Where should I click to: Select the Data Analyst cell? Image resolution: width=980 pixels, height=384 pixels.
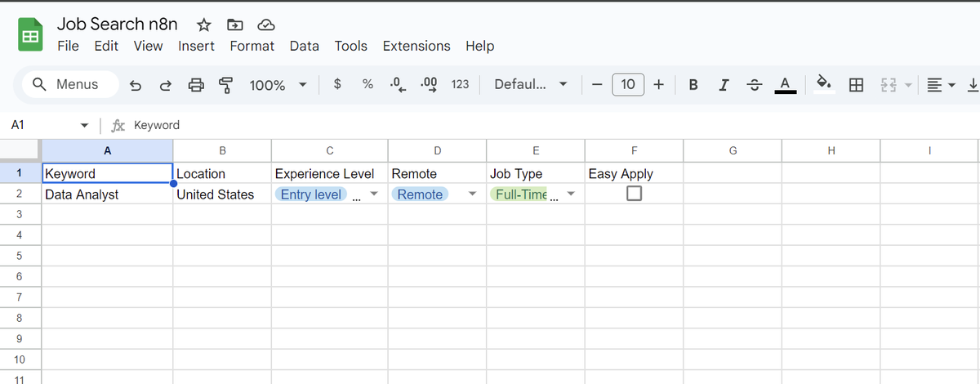pos(107,194)
